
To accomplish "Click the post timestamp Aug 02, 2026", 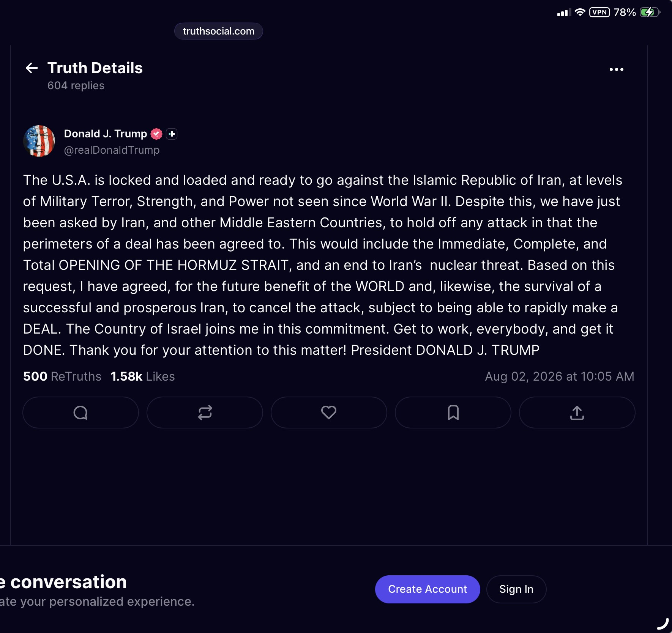I will point(560,376).
